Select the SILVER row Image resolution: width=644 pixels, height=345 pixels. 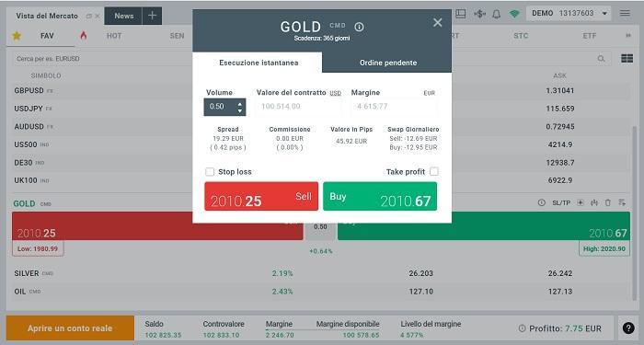pos(321,273)
